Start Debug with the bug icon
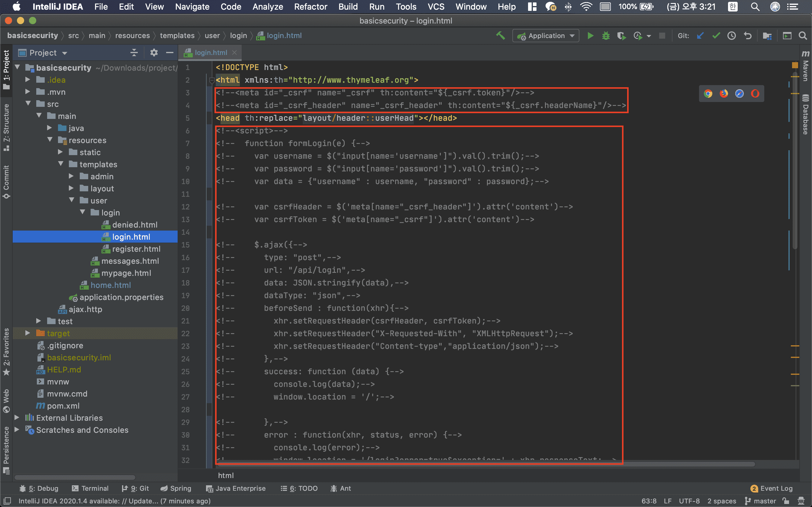Viewport: 812px width, 507px height. [x=606, y=36]
